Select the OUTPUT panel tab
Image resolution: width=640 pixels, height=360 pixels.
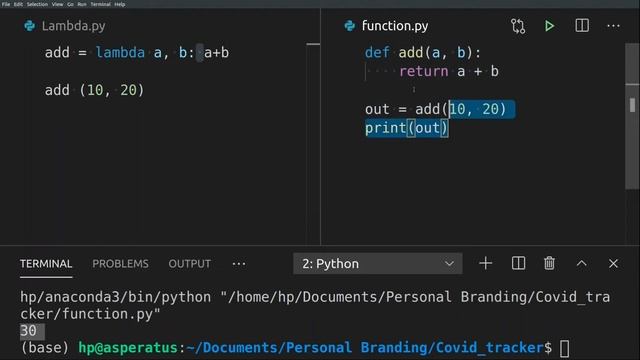click(190, 264)
